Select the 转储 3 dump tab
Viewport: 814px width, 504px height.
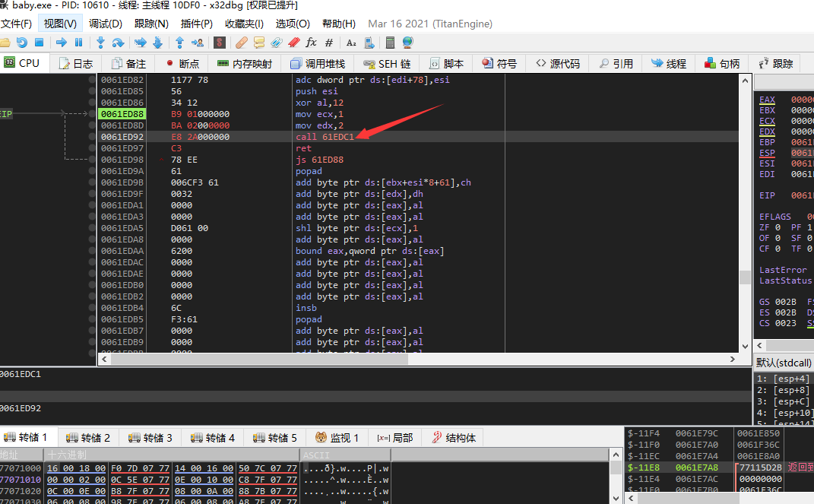pos(150,438)
